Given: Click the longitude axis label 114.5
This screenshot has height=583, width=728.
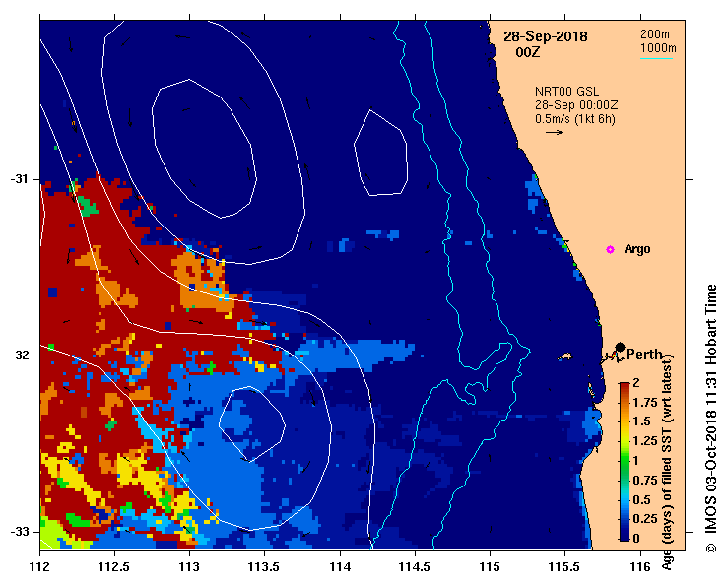Looking at the screenshot, I should [415, 567].
